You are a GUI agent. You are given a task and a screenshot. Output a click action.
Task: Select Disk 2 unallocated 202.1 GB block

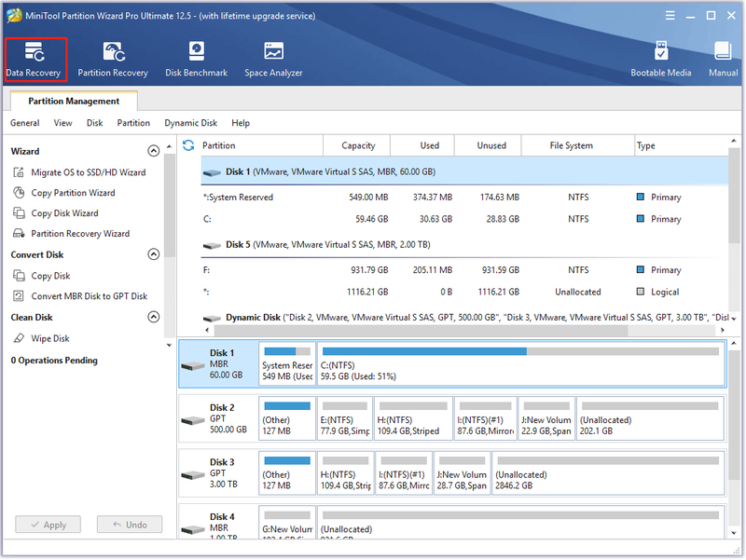tap(650, 418)
